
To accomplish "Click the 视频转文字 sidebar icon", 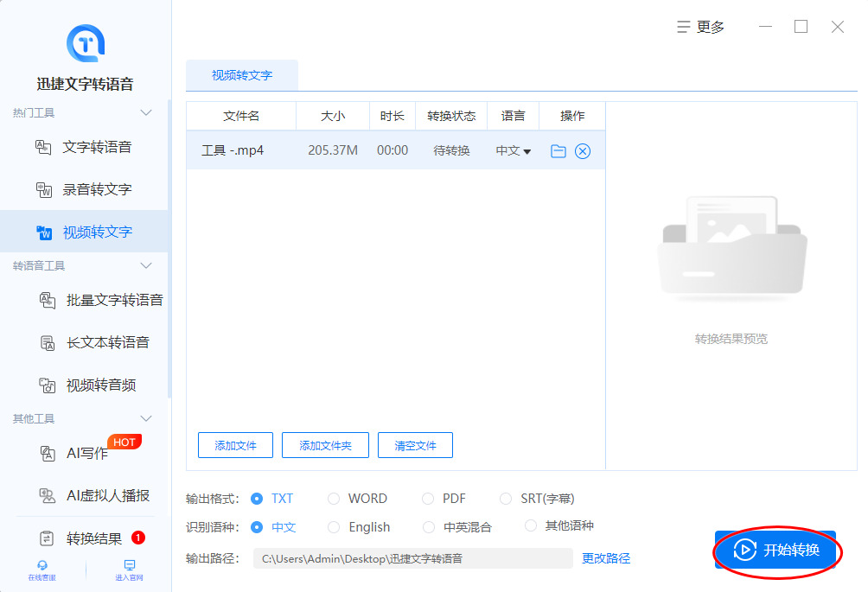I will coord(44,232).
